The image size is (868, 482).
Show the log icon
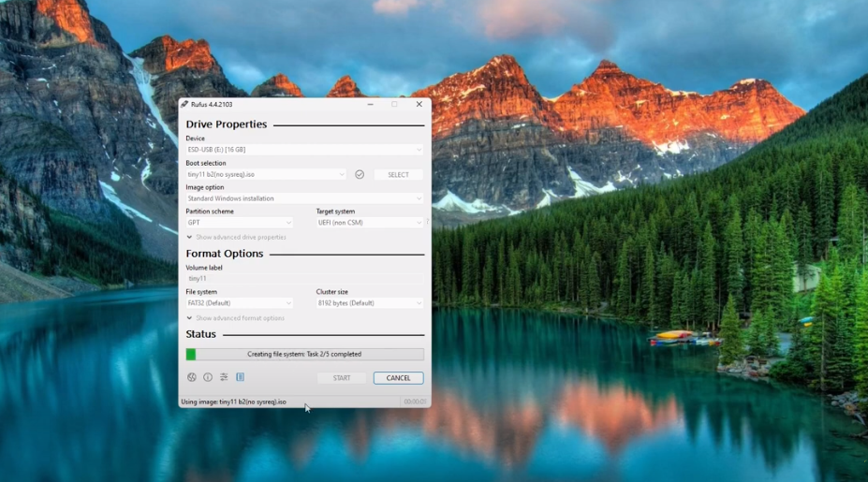point(240,377)
